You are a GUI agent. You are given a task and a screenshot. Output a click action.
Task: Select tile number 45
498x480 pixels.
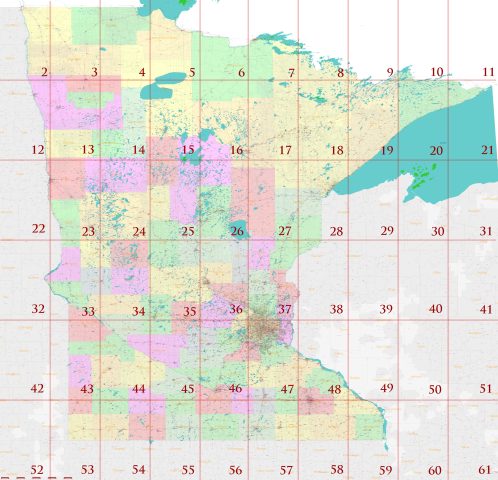click(x=188, y=389)
